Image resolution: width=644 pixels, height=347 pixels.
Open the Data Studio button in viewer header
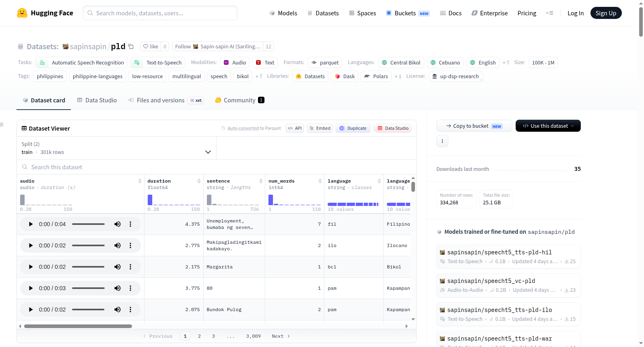tap(393, 128)
